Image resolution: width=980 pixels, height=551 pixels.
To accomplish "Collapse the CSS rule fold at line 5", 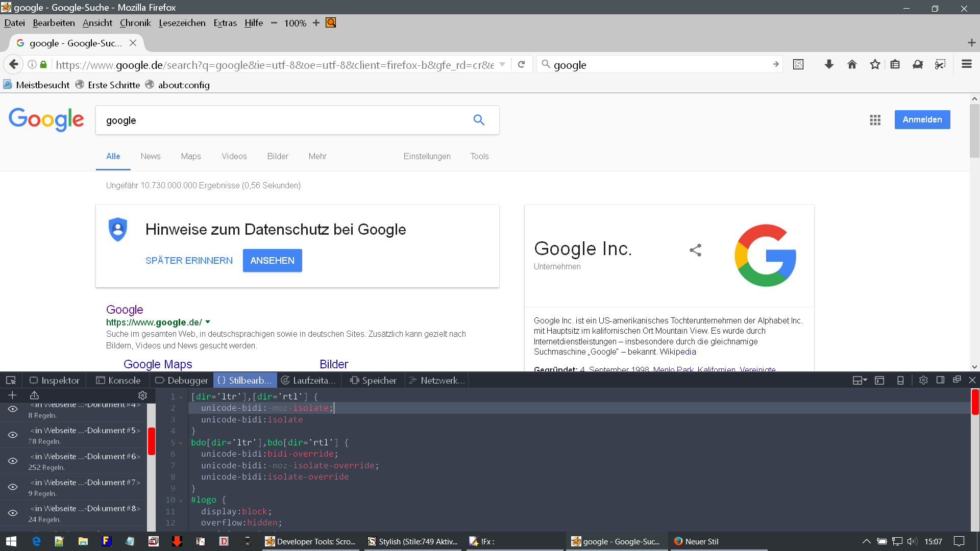I will point(181,443).
